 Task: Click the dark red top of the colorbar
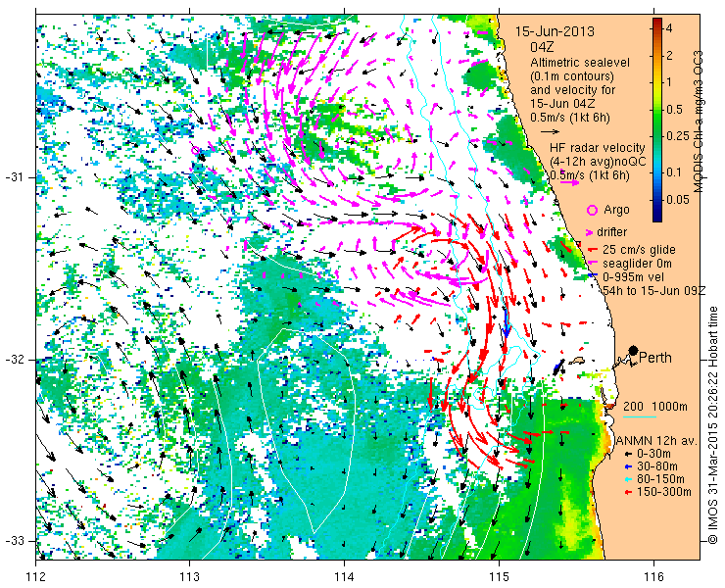coord(657,22)
